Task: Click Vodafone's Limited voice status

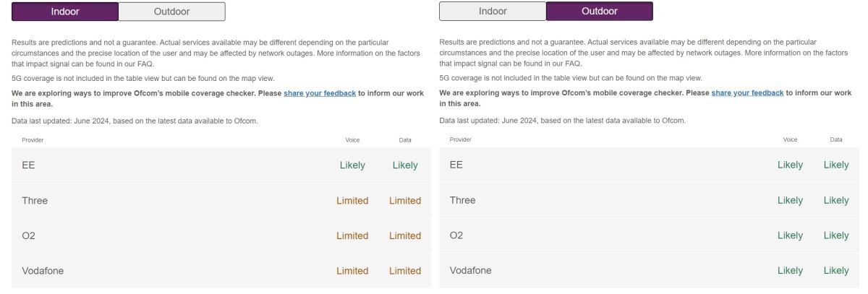Action: (352, 271)
